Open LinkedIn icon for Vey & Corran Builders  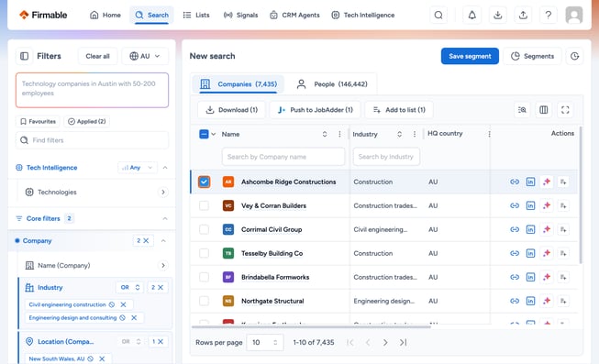(x=530, y=206)
